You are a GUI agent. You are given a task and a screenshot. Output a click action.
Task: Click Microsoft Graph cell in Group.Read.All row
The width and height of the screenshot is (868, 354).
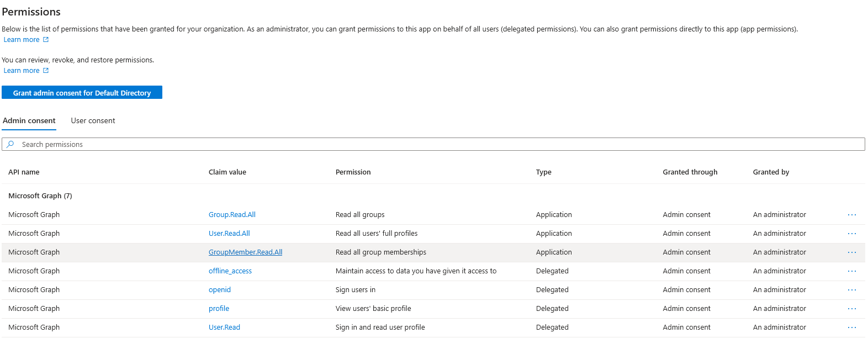pyautogui.click(x=34, y=215)
